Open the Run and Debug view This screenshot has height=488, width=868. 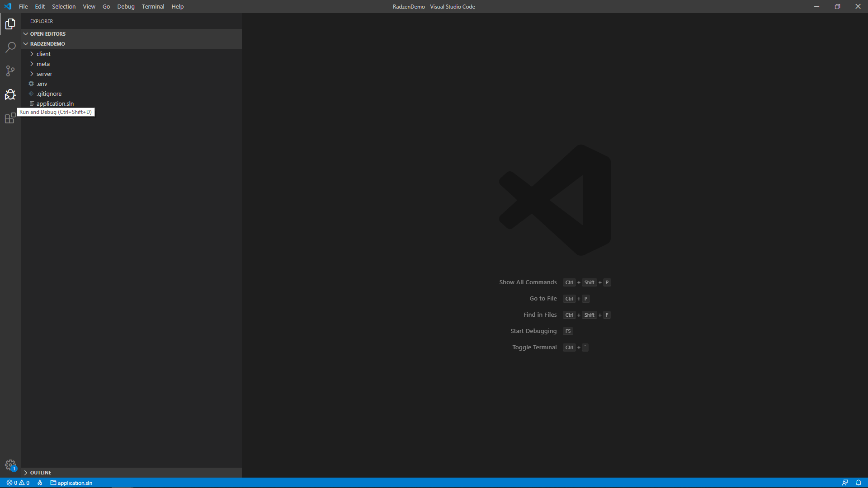point(10,94)
